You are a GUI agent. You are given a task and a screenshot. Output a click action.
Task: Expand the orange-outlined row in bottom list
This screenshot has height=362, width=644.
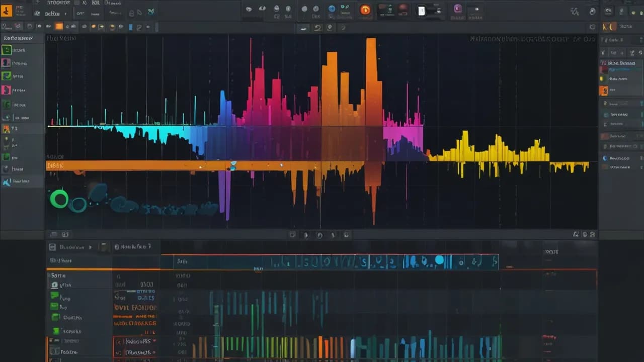(x=134, y=341)
